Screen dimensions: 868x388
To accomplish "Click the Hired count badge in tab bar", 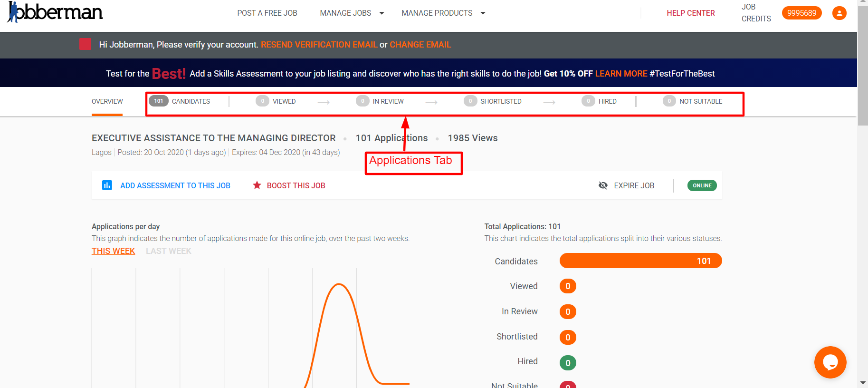I will pyautogui.click(x=588, y=101).
